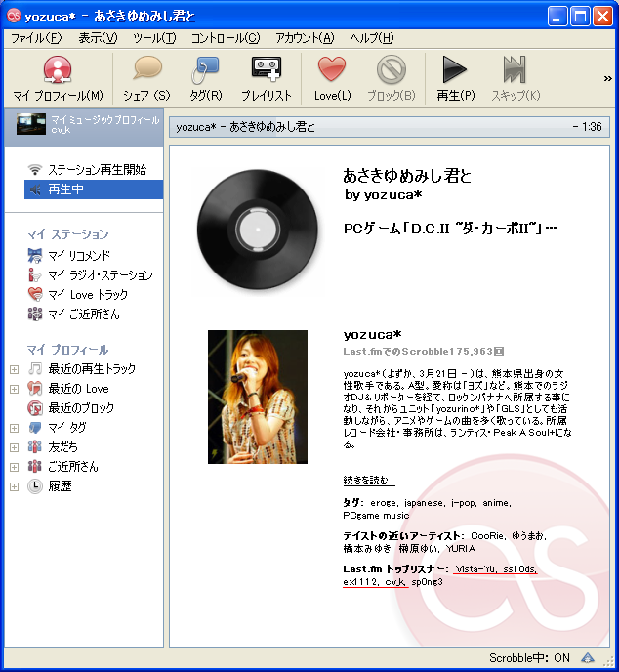Open top listener ss10ds link
Screen dimensions: 619x672
519,569
